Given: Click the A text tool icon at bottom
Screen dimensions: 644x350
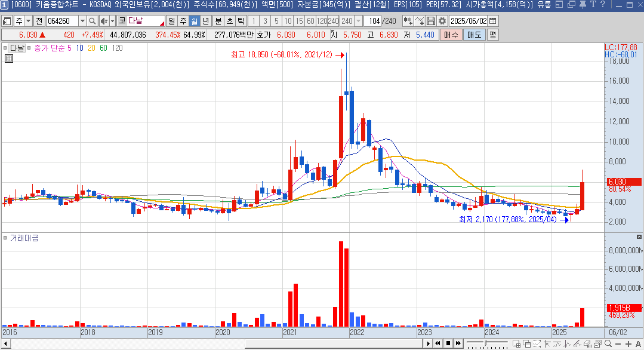Looking at the screenshot, I should point(638,344).
